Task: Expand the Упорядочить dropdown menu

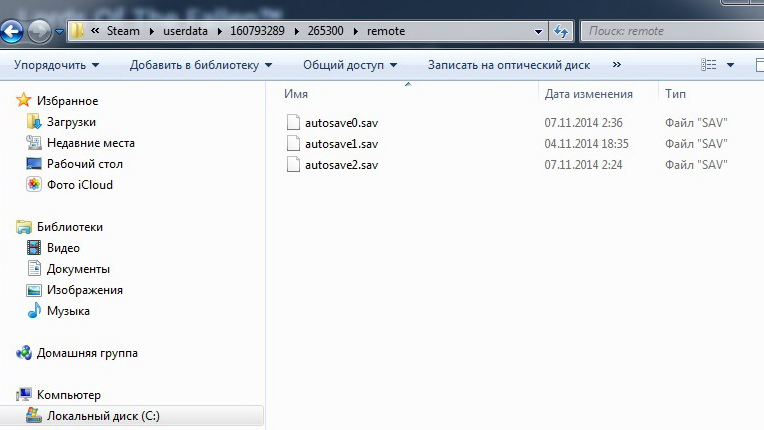Action: pyautogui.click(x=55, y=65)
